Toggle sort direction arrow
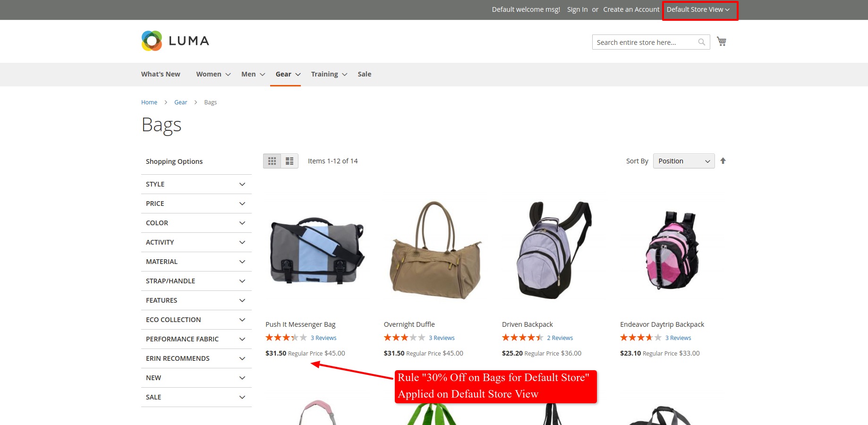This screenshot has width=868, height=425. [x=723, y=161]
